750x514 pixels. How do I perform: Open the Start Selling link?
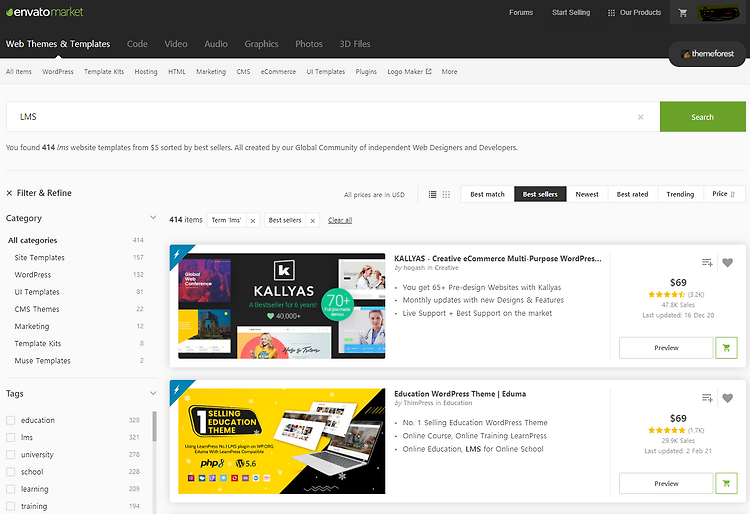[x=571, y=12]
